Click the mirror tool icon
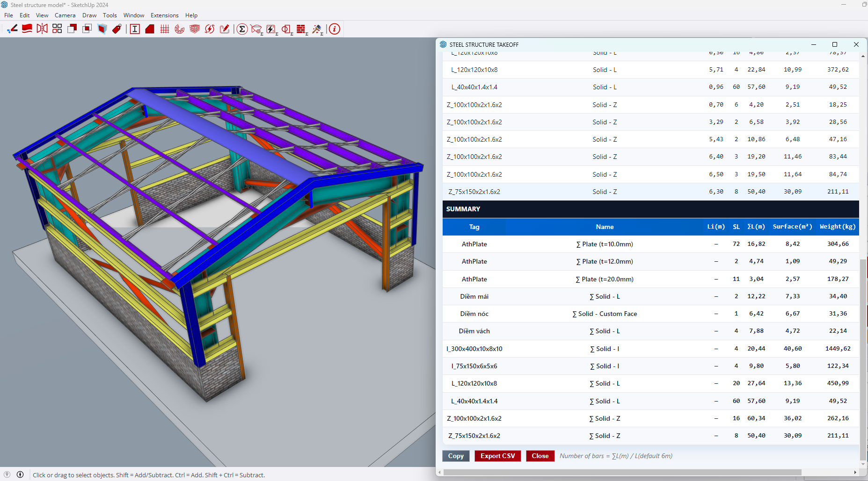Screen dimensions: 868x481 pyautogui.click(x=42, y=29)
